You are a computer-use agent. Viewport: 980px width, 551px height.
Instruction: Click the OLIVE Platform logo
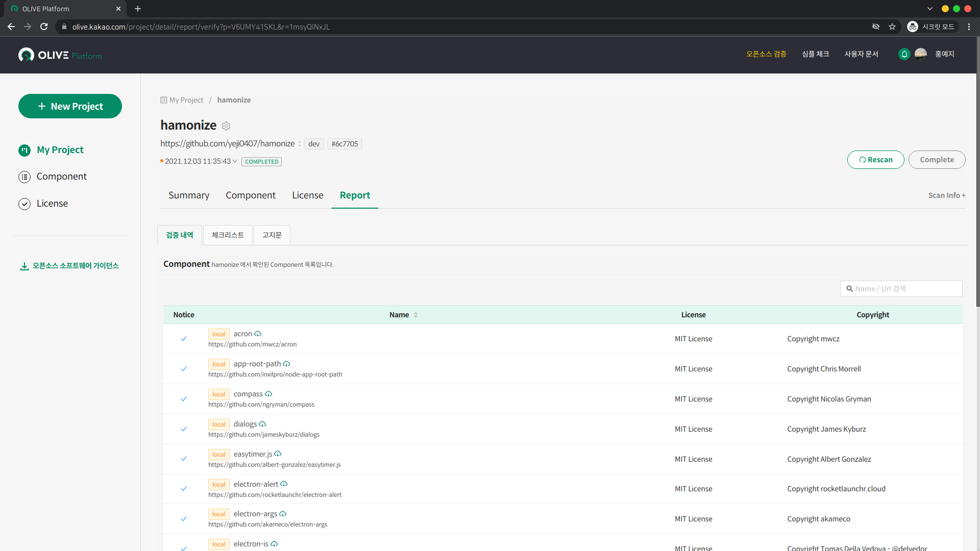tap(60, 55)
